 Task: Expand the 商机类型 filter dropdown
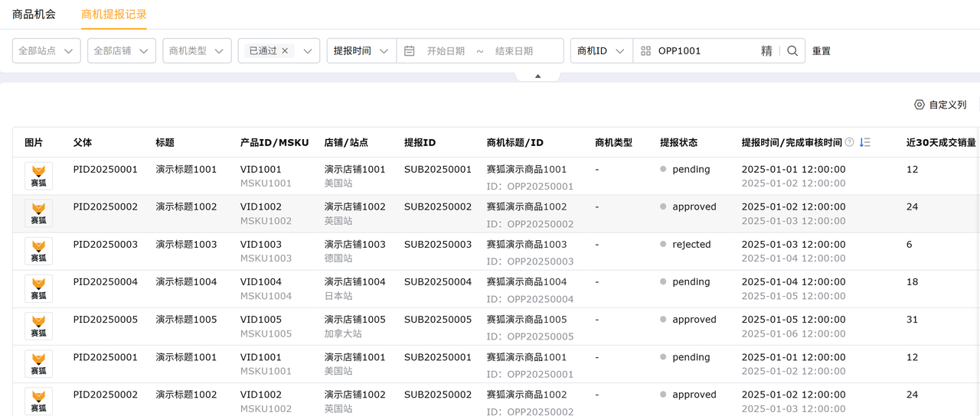[197, 50]
